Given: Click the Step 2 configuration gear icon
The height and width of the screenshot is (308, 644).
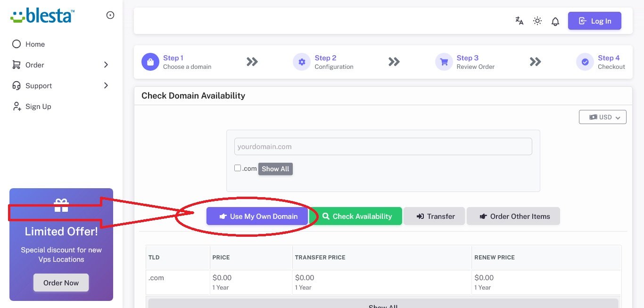Looking at the screenshot, I should (302, 62).
